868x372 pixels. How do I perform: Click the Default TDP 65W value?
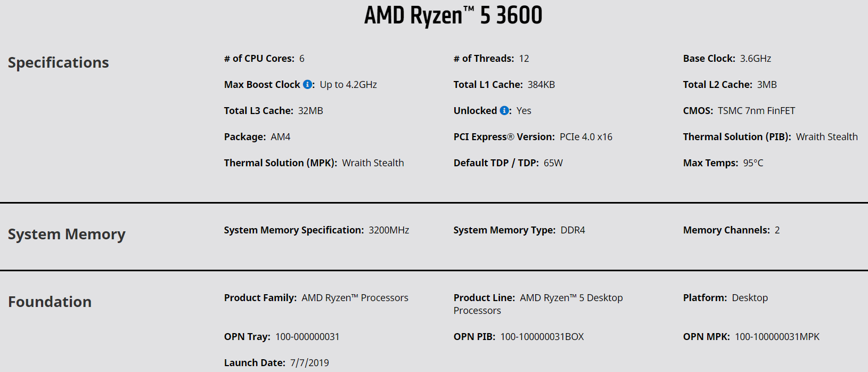(x=553, y=163)
